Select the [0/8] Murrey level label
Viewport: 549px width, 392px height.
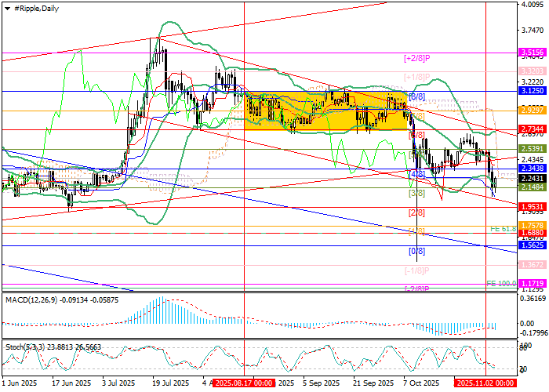point(417,251)
